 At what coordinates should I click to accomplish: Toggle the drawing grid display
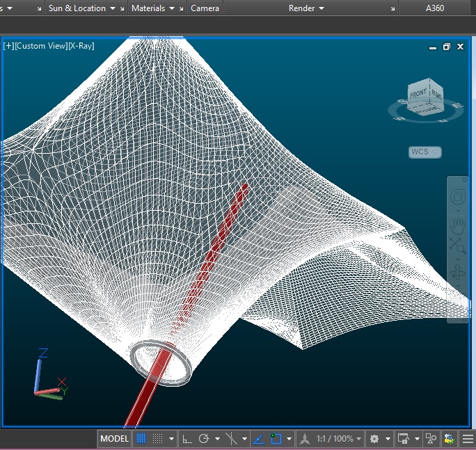point(141,439)
